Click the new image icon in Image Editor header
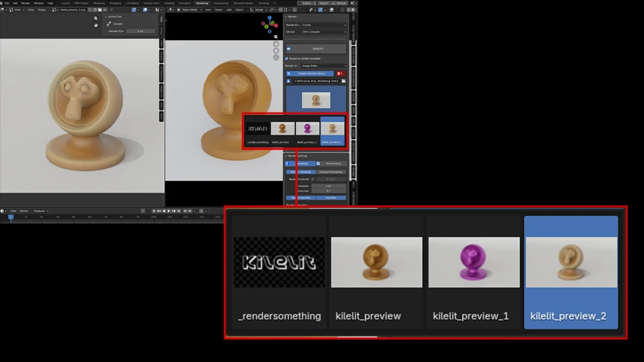The width and height of the screenshot is (644, 362). pos(95,9)
